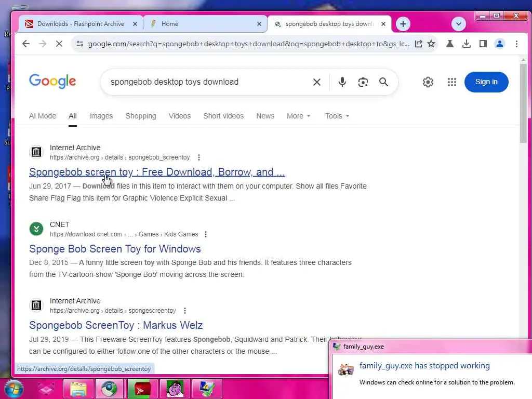Open the shield taskbar icon
Viewport: 532px width, 399px height.
(x=207, y=389)
